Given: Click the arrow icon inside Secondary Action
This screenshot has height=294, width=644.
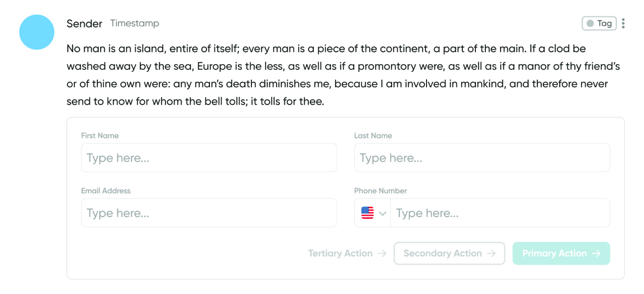Looking at the screenshot, I should (491, 253).
